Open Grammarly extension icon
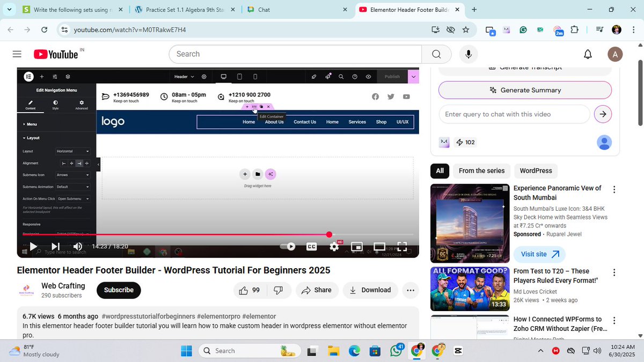The width and height of the screenshot is (644, 362). (523, 30)
